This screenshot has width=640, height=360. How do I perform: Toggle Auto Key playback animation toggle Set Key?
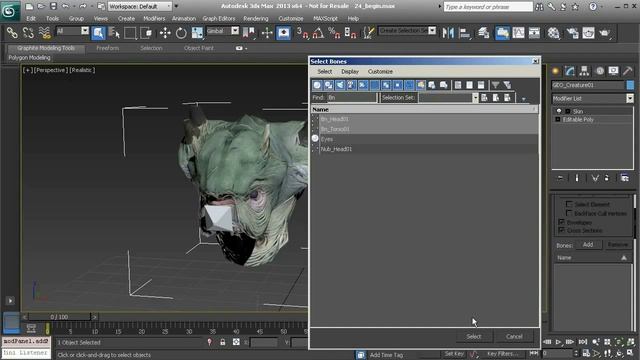(x=454, y=353)
